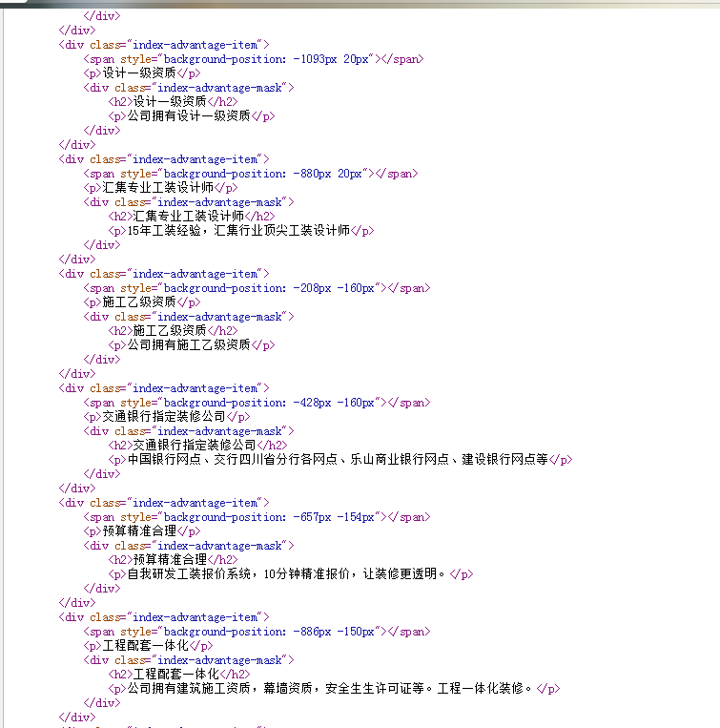This screenshot has width=720, height=728.
Task: Click the h2 heading text 工程配套一体化
Action: pyautogui.click(x=176, y=675)
